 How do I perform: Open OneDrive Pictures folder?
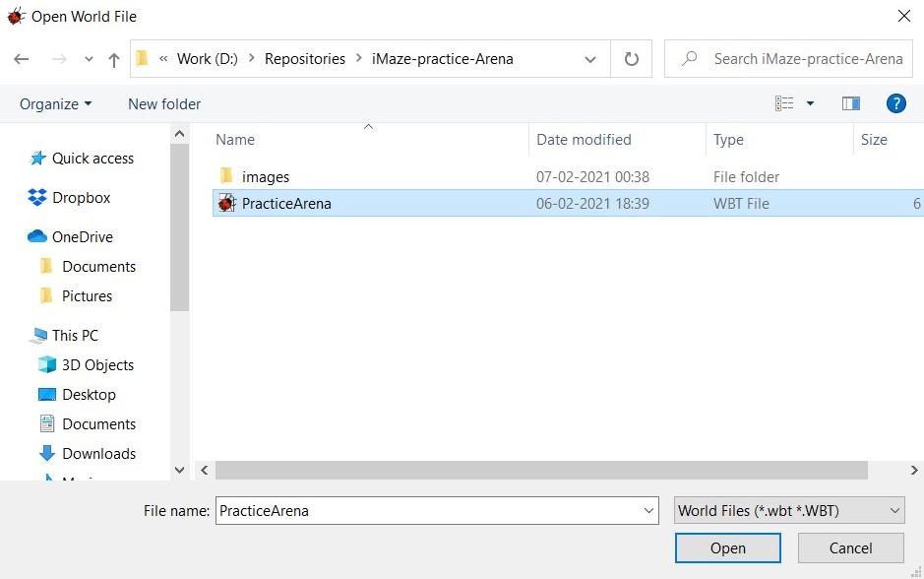pyautogui.click(x=87, y=296)
